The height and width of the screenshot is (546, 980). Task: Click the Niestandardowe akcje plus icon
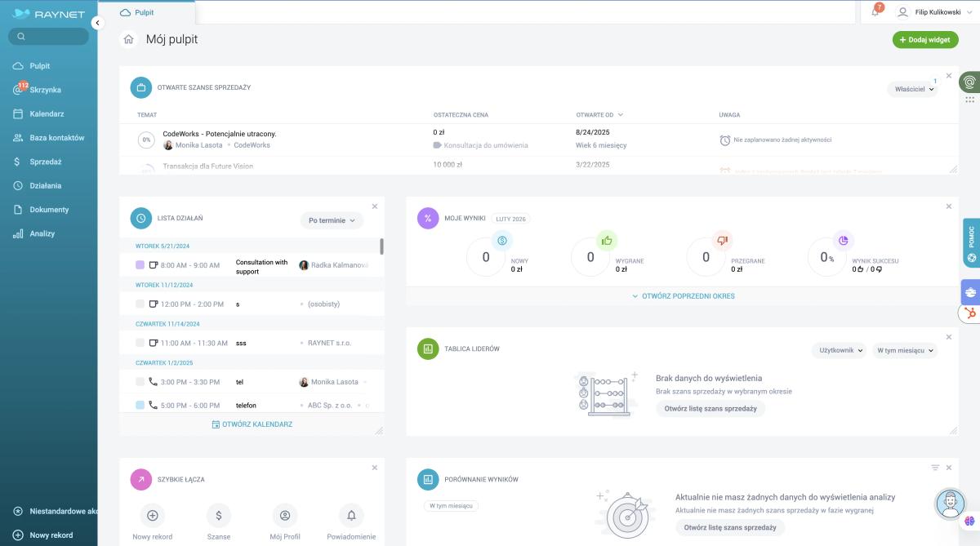coord(18,512)
